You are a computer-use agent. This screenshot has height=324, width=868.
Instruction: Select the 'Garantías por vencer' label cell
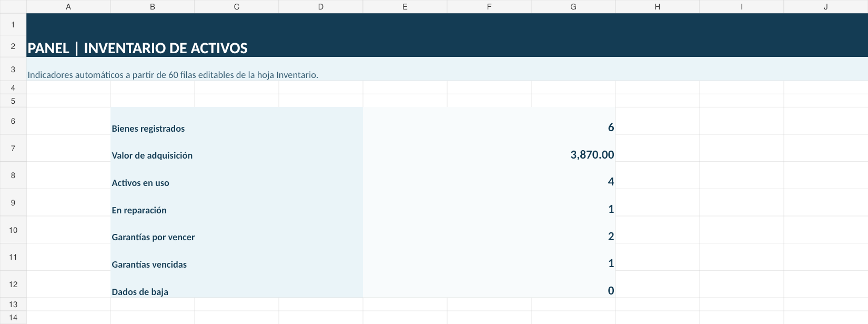[x=237, y=230]
